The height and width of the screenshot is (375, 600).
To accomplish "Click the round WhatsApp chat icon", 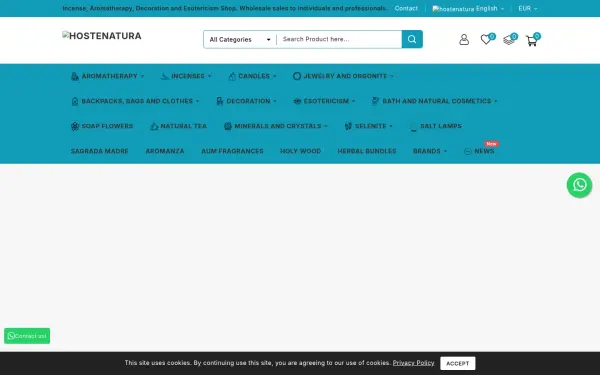I will coord(579,185).
